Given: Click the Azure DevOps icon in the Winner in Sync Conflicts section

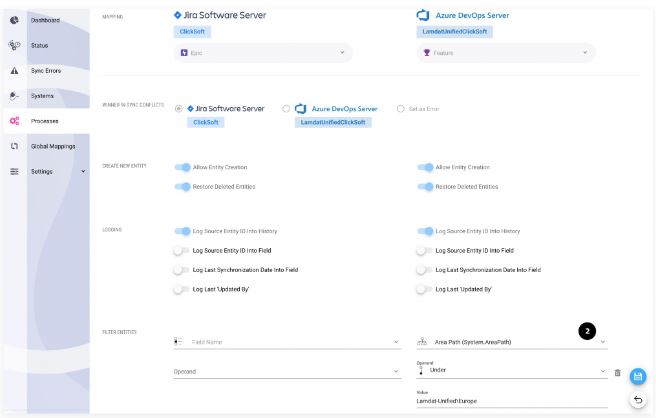Looking at the screenshot, I should point(300,109).
